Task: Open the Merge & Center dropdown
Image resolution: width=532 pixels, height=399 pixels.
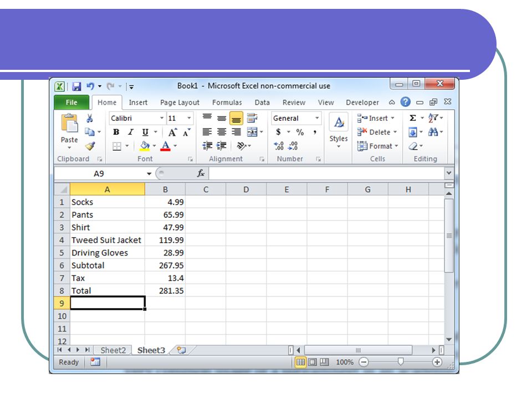Action: coord(261,132)
